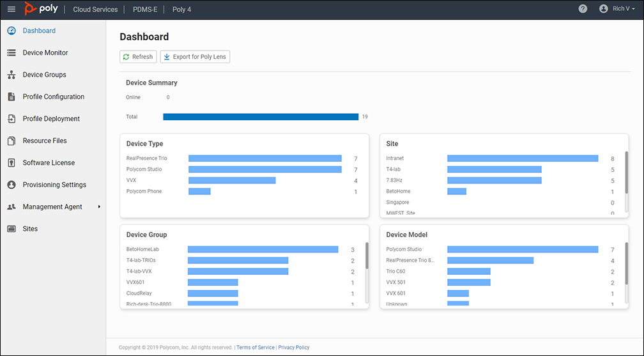Screen dimensions: 644x356
Task: Click the CloudRelay group label
Action: click(139, 293)
